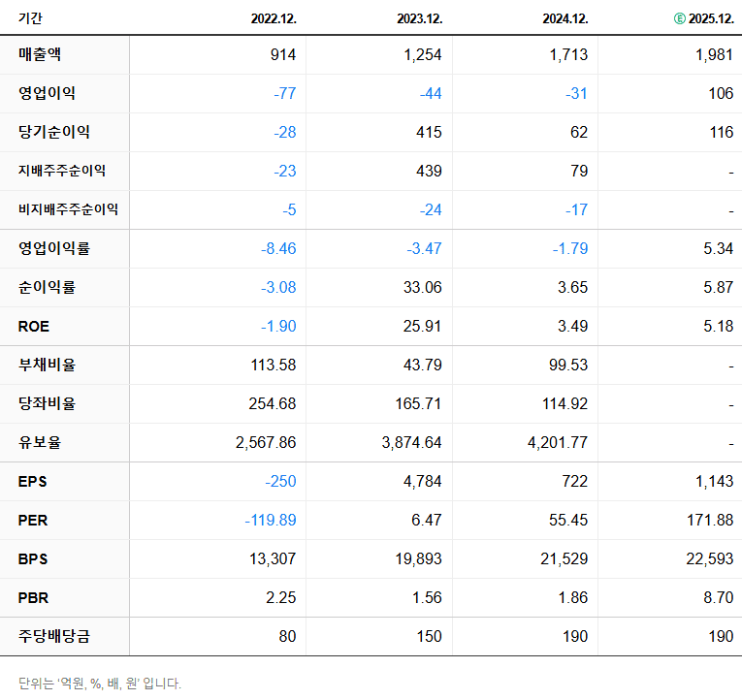Image resolution: width=742 pixels, height=700 pixels.
Task: Click the ROE value 25.91
Action: click(x=423, y=327)
